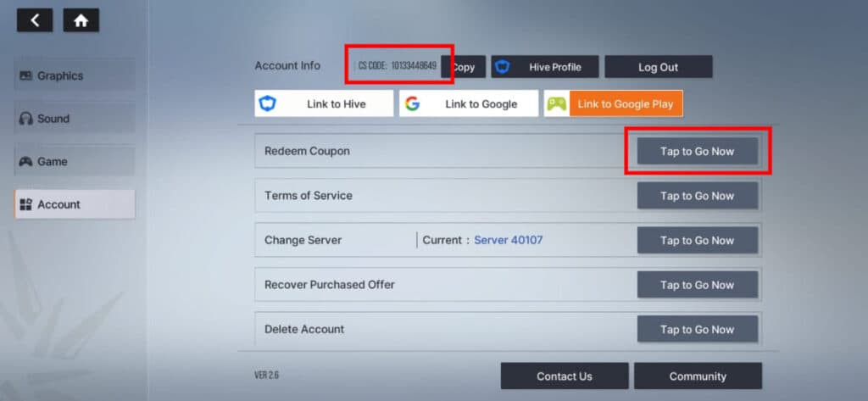Link account to Google Play
Screen dimensions: 868x401
[x=614, y=103]
